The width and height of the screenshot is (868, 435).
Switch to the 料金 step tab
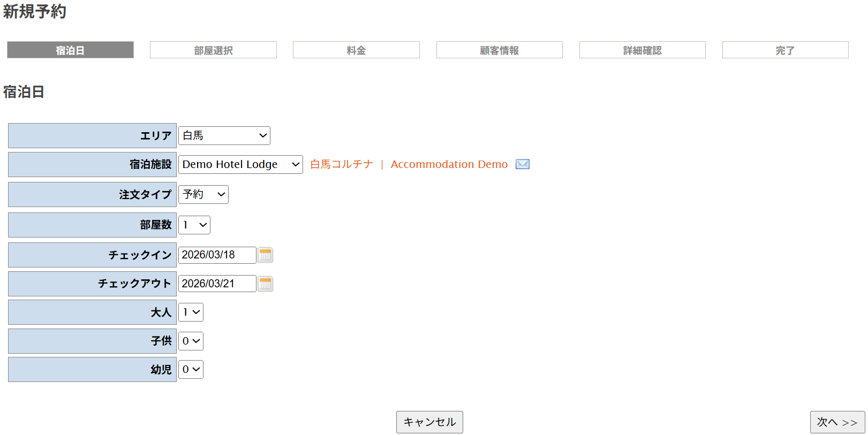(356, 50)
